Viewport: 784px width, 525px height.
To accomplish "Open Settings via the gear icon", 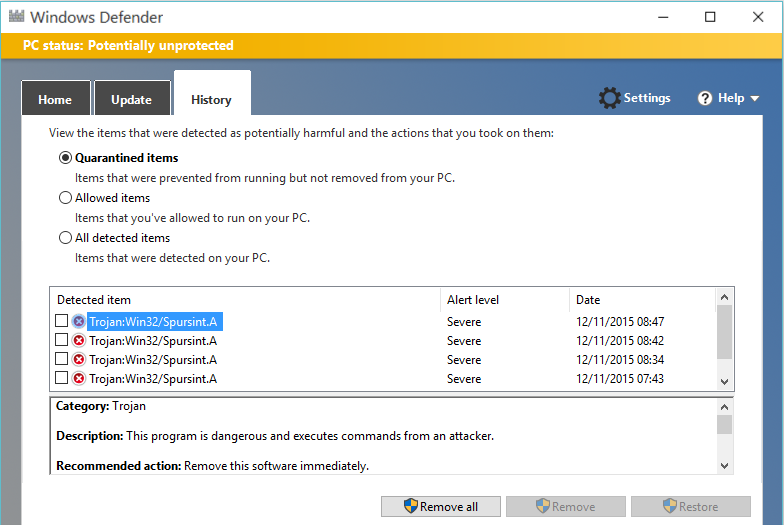I will [610, 98].
